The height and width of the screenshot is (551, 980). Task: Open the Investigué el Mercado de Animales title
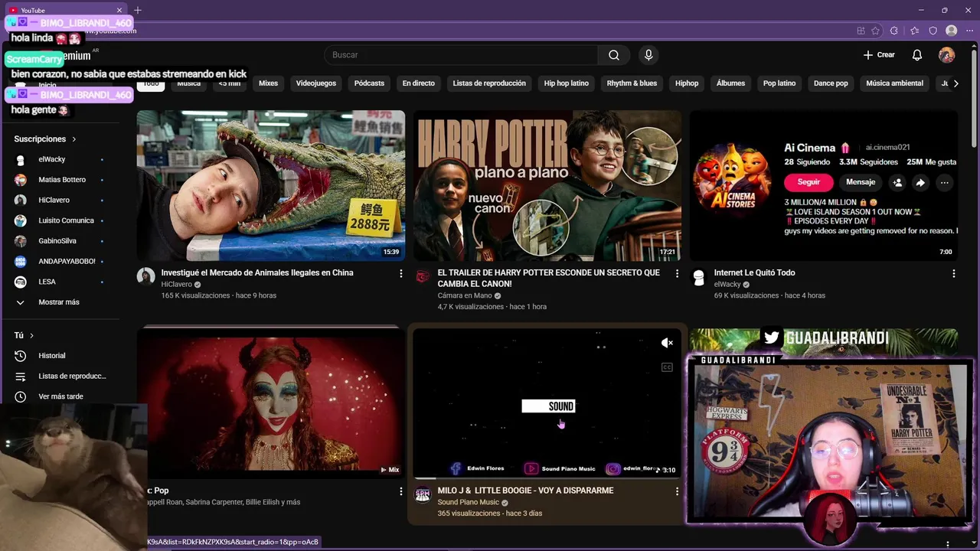click(257, 272)
